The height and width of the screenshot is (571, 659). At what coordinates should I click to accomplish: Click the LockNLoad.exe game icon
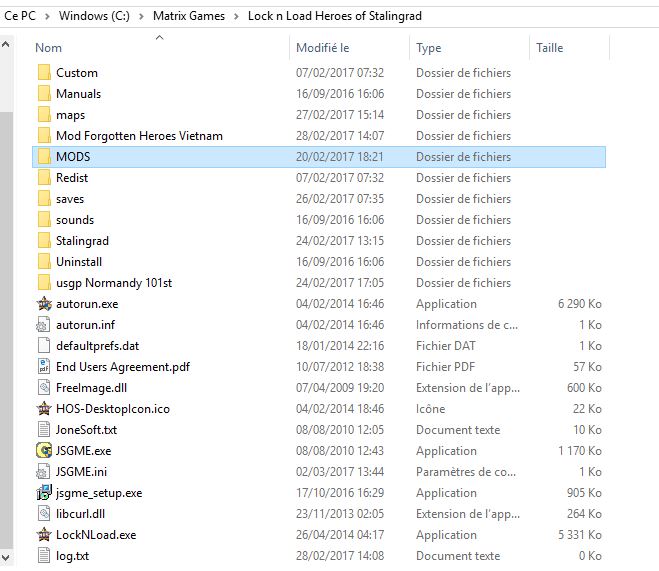click(x=44, y=535)
